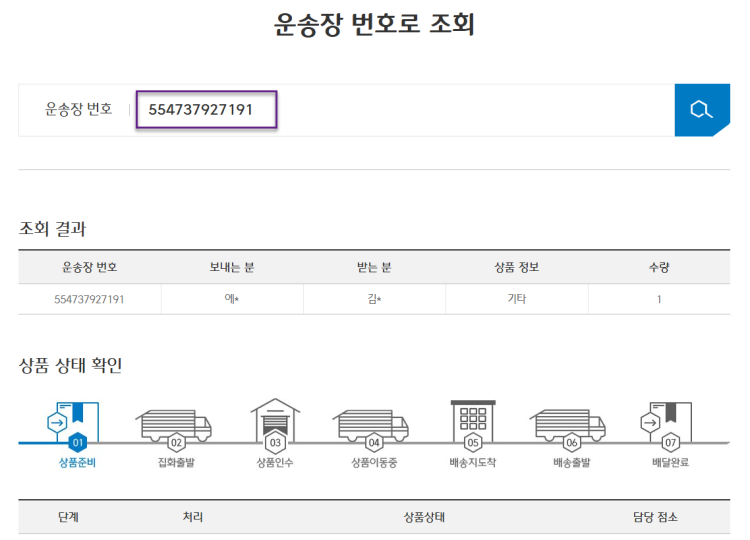Click the 배송지도착 step 05 building icon

473,424
